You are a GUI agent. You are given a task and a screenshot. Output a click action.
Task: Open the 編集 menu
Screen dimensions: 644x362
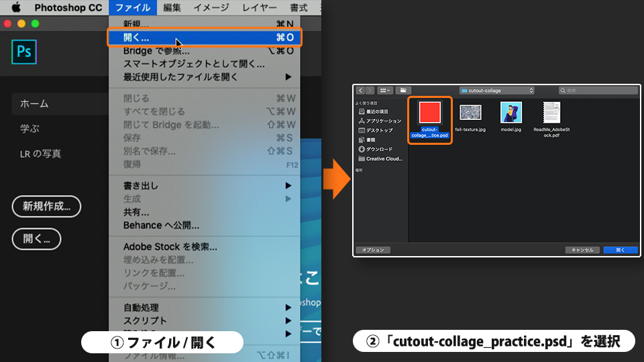172,7
